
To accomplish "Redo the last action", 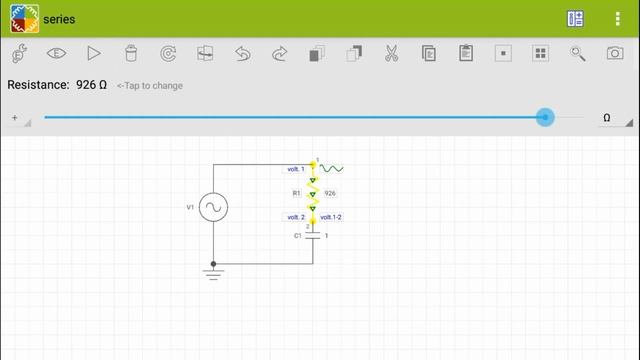I will coord(280,53).
